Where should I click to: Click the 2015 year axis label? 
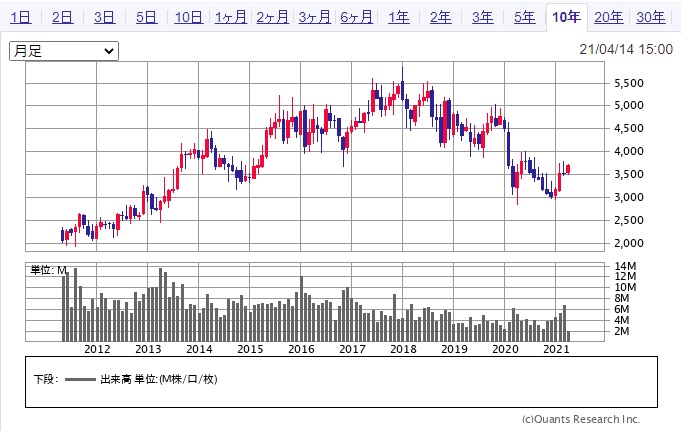(x=250, y=349)
